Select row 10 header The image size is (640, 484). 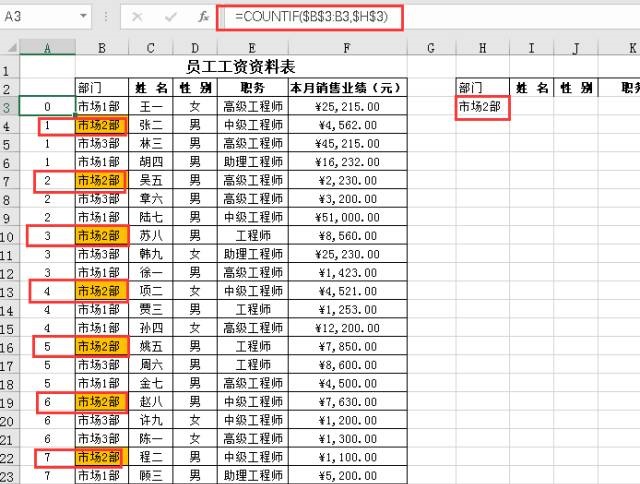[7, 237]
